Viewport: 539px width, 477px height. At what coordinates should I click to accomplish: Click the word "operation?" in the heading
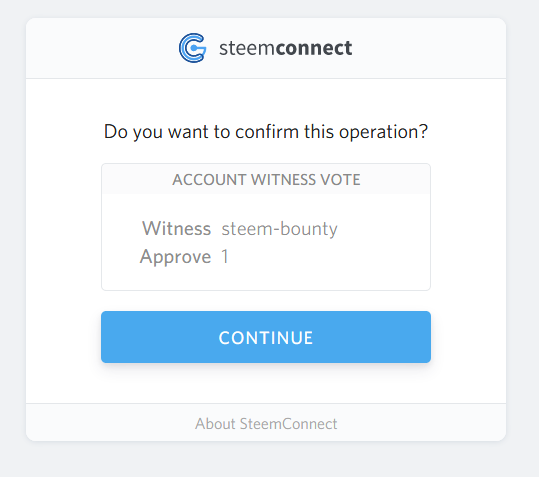click(x=383, y=132)
